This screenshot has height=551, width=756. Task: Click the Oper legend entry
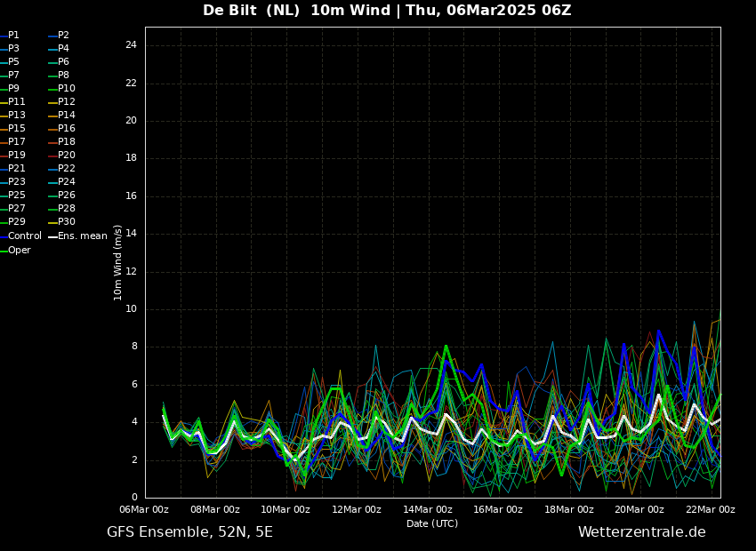(15, 251)
